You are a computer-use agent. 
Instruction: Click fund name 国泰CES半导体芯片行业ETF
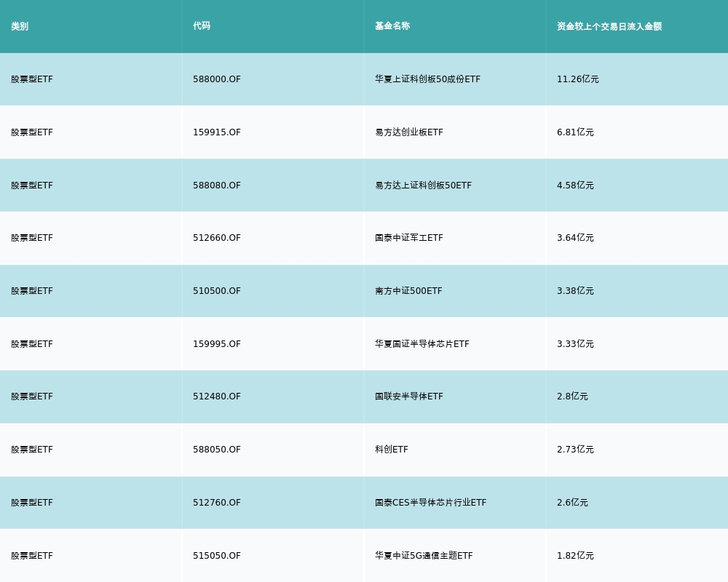point(431,503)
